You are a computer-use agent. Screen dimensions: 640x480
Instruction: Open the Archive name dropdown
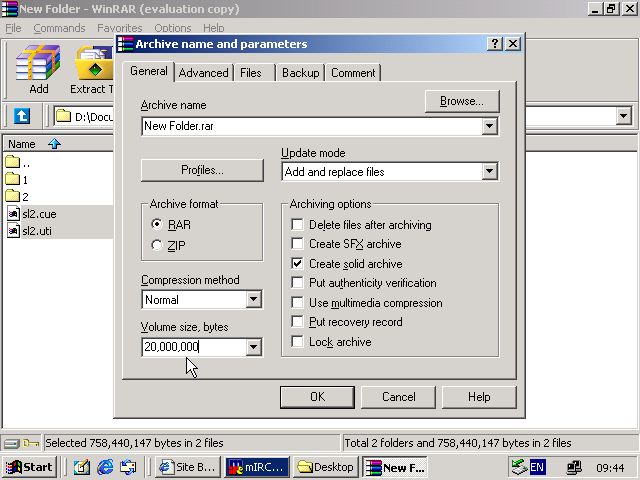click(489, 126)
